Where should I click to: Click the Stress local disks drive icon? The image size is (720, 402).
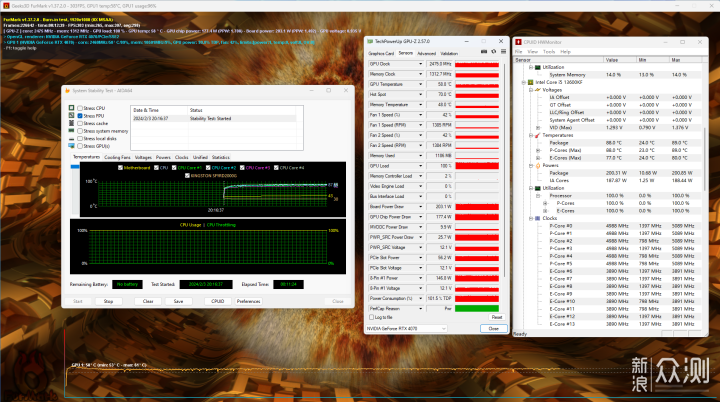71,138
